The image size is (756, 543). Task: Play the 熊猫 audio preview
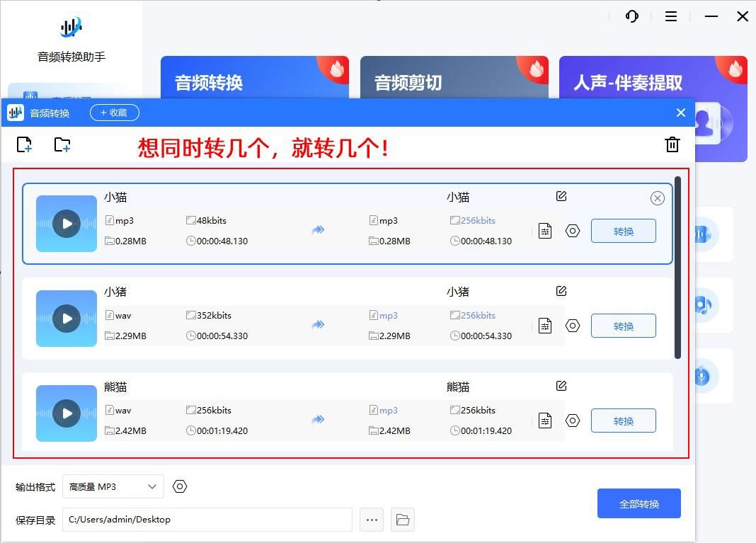point(66,413)
